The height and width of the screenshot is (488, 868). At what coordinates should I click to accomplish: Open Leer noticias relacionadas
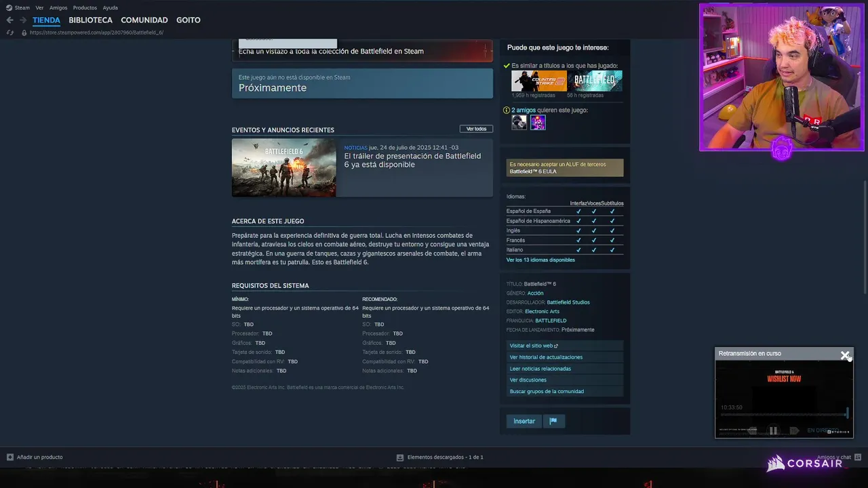[564, 369]
